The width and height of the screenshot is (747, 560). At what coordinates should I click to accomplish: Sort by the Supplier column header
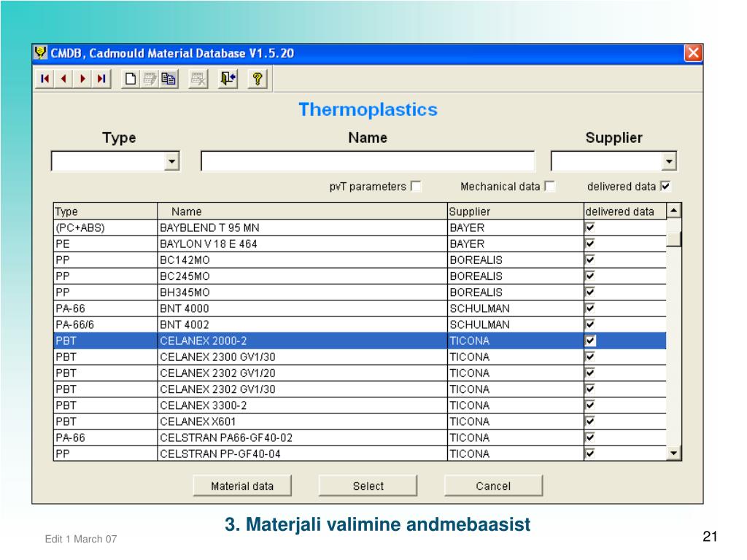(516, 211)
